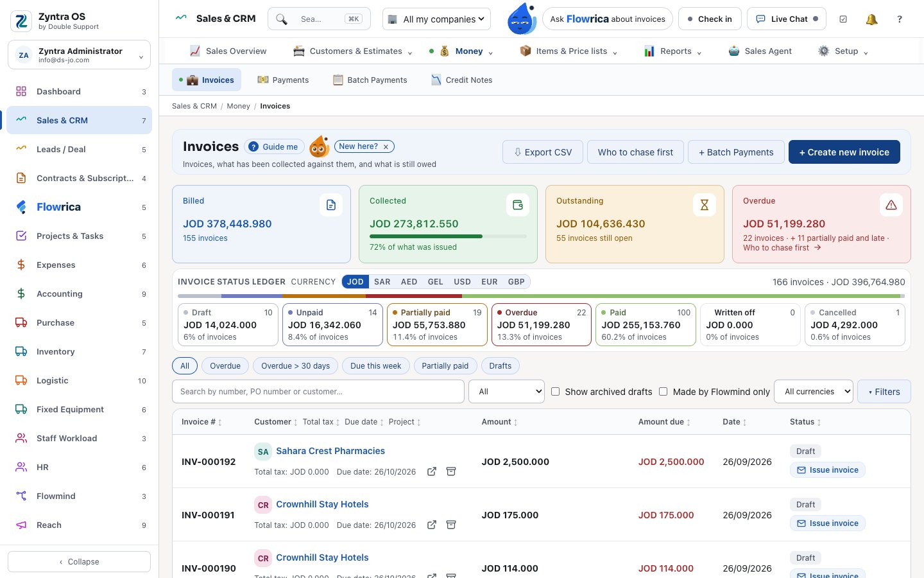The height and width of the screenshot is (578, 924).
Task: Open the All my companies dropdown
Action: coord(436,19)
